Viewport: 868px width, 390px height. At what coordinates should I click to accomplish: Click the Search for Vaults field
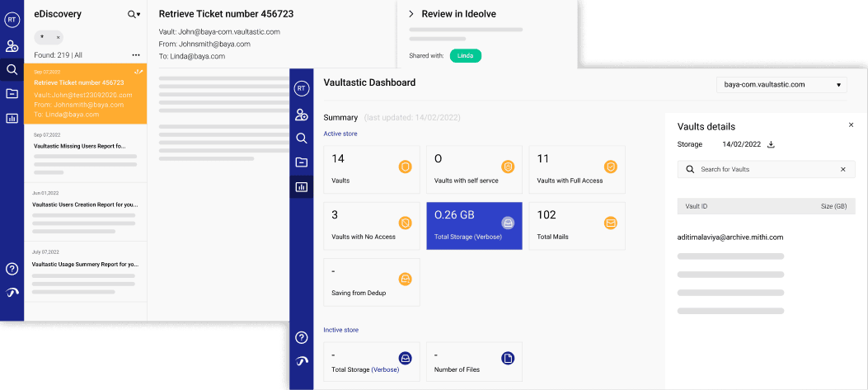pos(766,169)
